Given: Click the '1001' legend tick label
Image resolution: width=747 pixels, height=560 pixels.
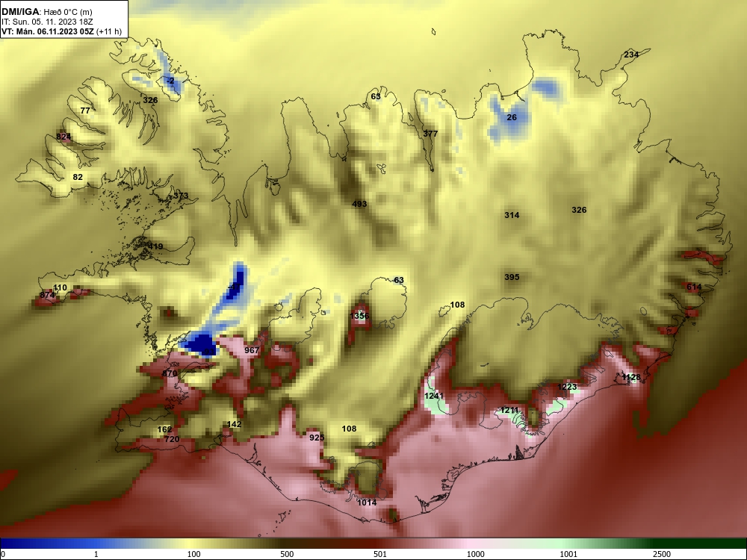Looking at the screenshot, I should pyautogui.click(x=568, y=554).
